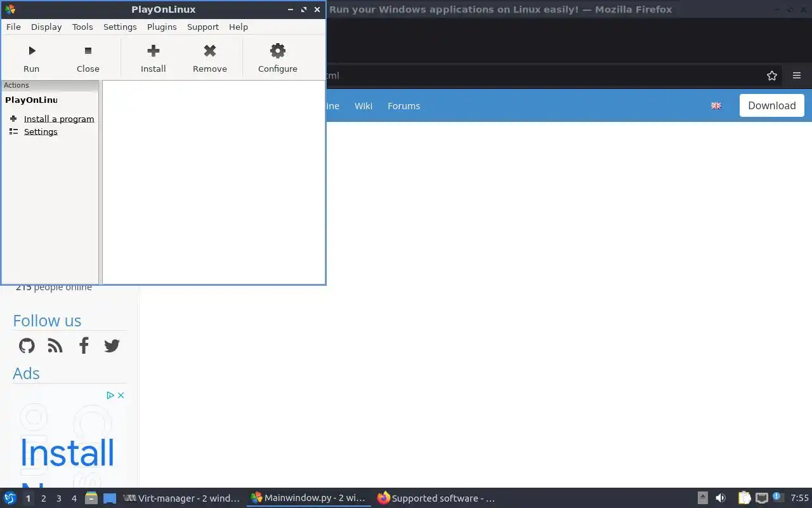Open the Help menu
Screen dimensions: 812x508
[239, 27]
